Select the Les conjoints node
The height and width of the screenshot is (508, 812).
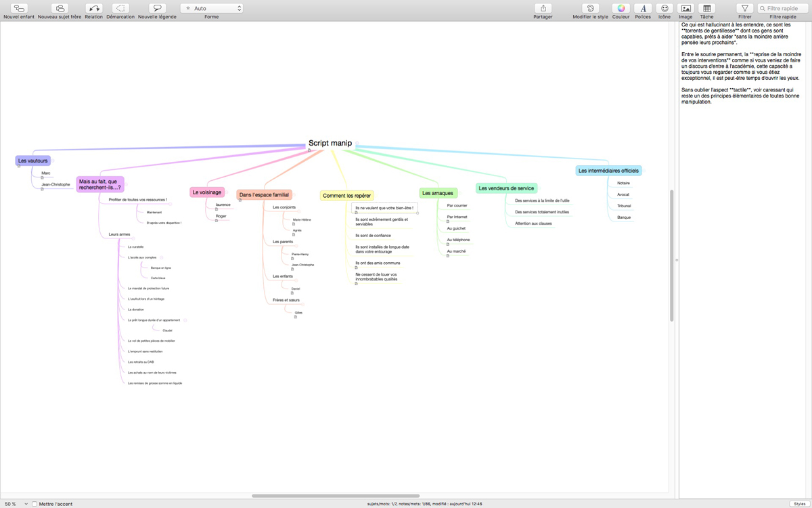(284, 207)
